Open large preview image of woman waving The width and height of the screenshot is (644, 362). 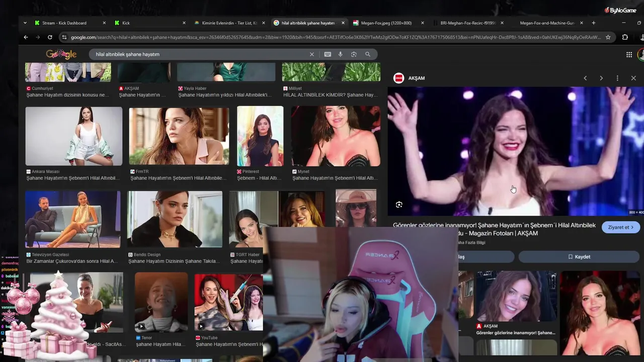(516, 151)
